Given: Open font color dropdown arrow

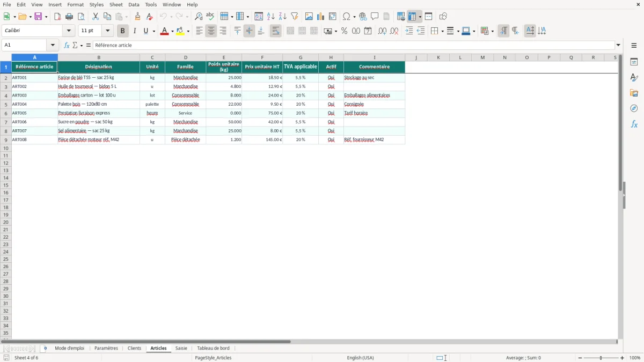Looking at the screenshot, I should click(172, 31).
